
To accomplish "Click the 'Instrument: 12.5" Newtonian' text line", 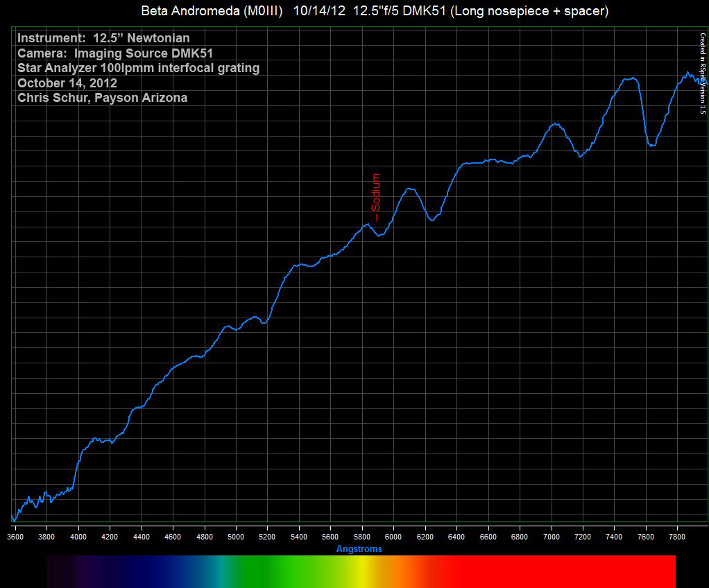I will [x=103, y=38].
